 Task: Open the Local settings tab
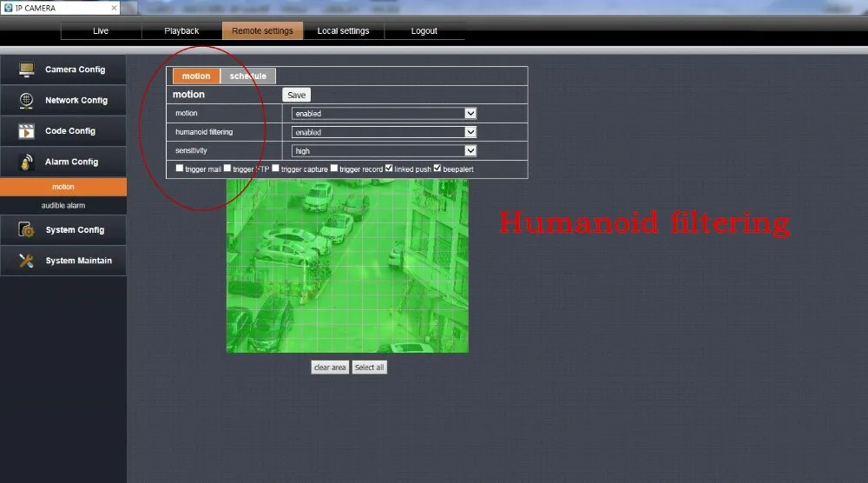tap(343, 31)
